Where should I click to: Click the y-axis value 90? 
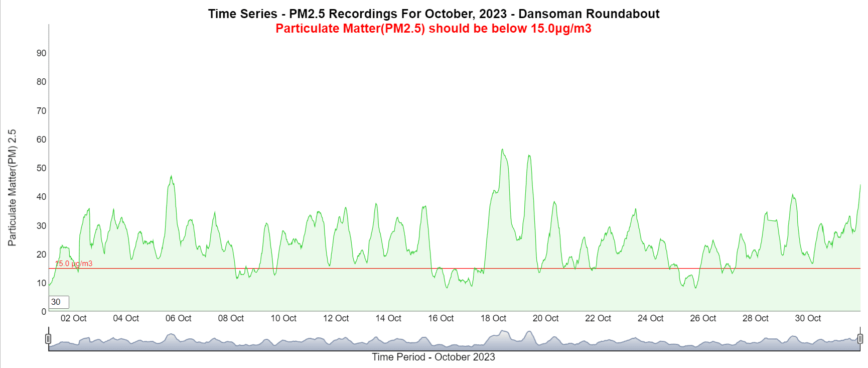pos(41,53)
